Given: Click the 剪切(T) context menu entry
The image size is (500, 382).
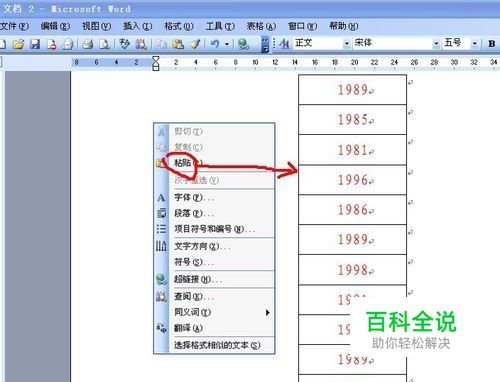Looking at the screenshot, I should click(x=214, y=131).
